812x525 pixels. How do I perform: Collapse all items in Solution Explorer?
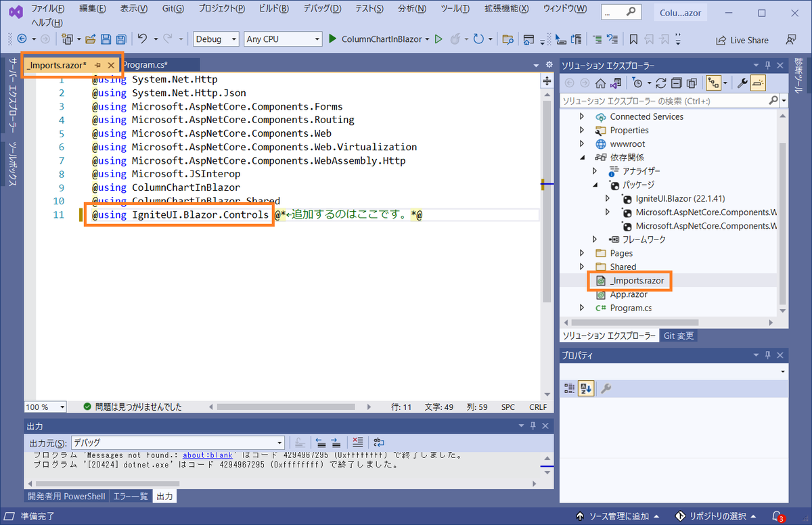pyautogui.click(x=677, y=83)
